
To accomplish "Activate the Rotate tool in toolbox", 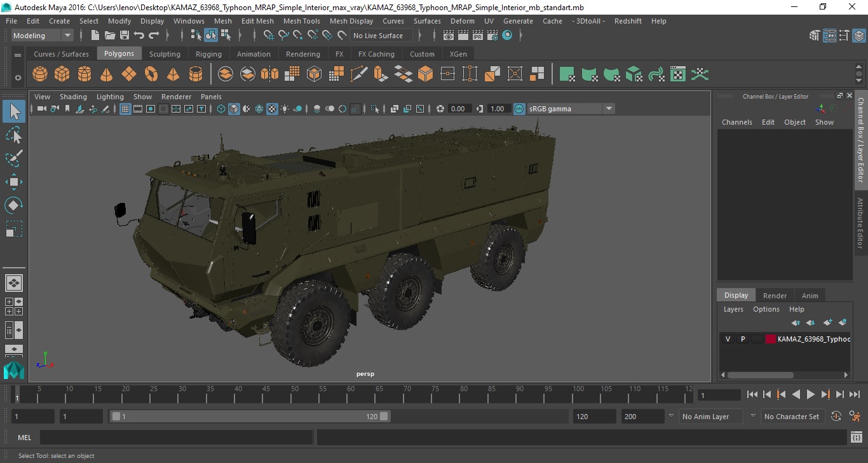I will tap(14, 205).
